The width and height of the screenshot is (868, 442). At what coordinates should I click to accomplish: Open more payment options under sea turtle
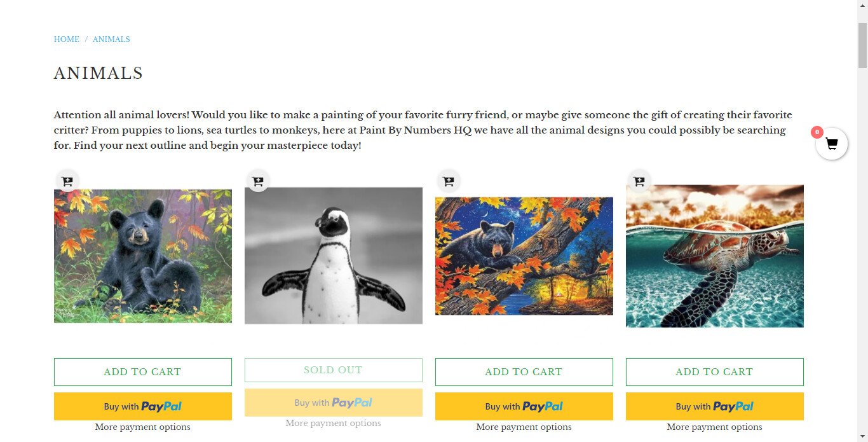tap(715, 427)
